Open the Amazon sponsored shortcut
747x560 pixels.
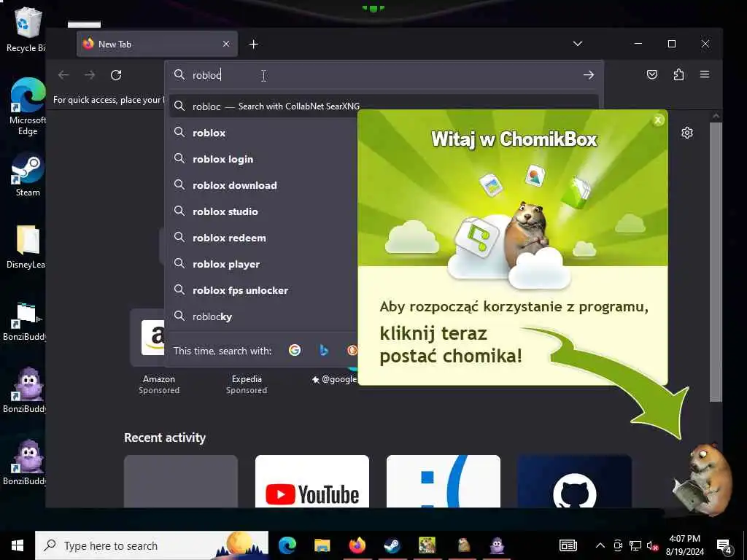(x=158, y=353)
